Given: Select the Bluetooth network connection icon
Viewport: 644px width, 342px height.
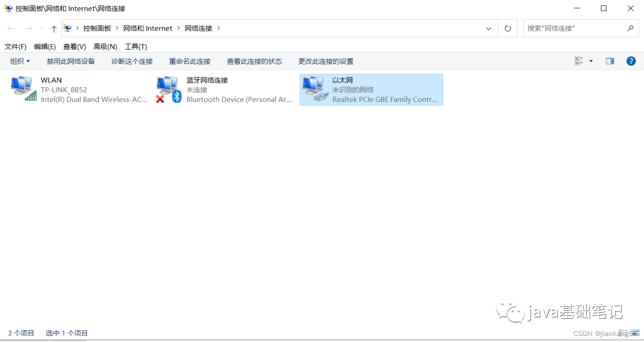Looking at the screenshot, I should point(169,89).
